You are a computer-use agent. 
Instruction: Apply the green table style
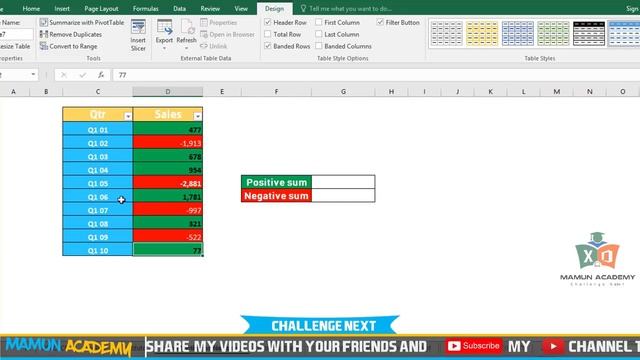[553, 33]
